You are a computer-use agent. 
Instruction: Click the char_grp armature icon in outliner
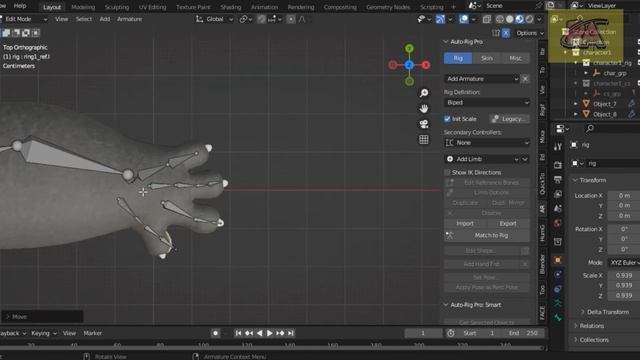[x=596, y=73]
